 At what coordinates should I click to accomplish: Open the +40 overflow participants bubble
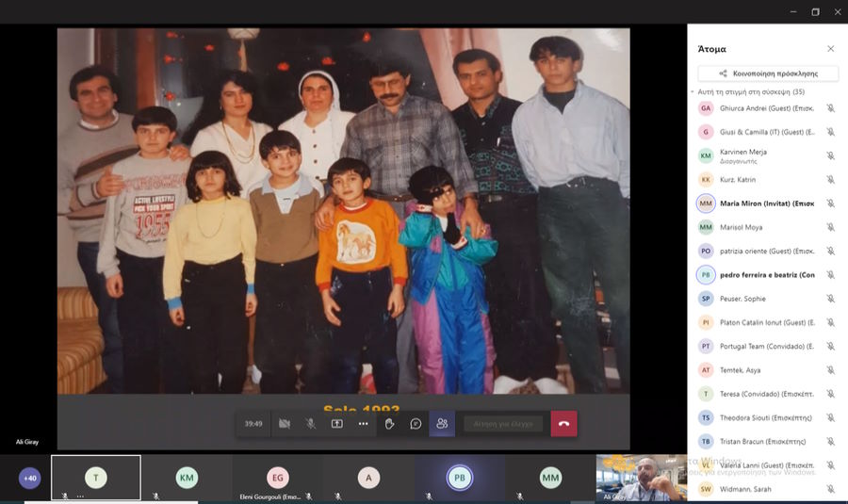click(x=30, y=478)
